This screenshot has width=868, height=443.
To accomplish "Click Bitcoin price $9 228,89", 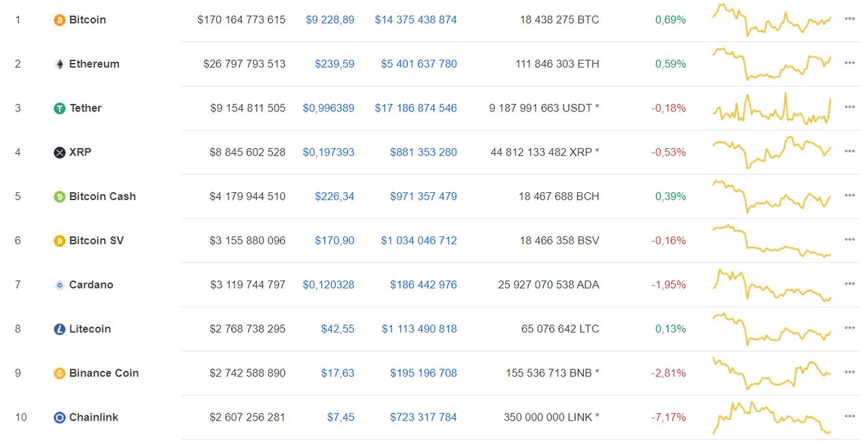I will [x=330, y=20].
